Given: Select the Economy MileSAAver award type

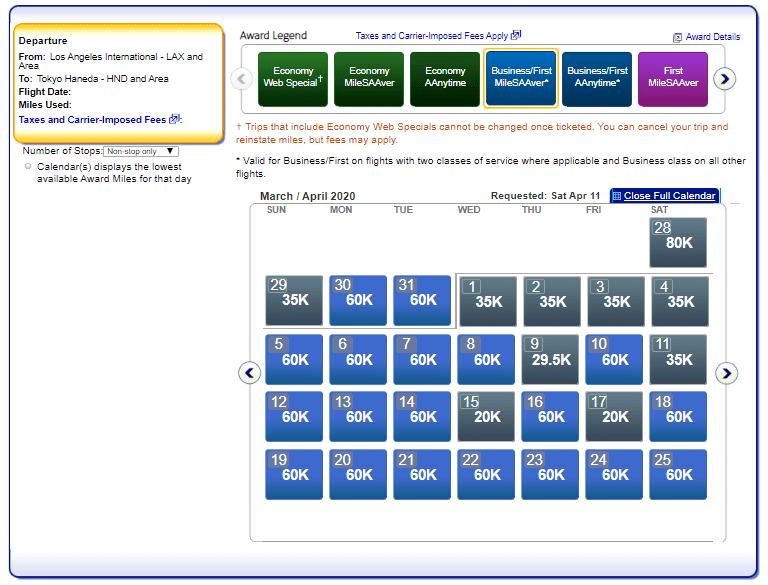Looking at the screenshot, I should [x=369, y=79].
